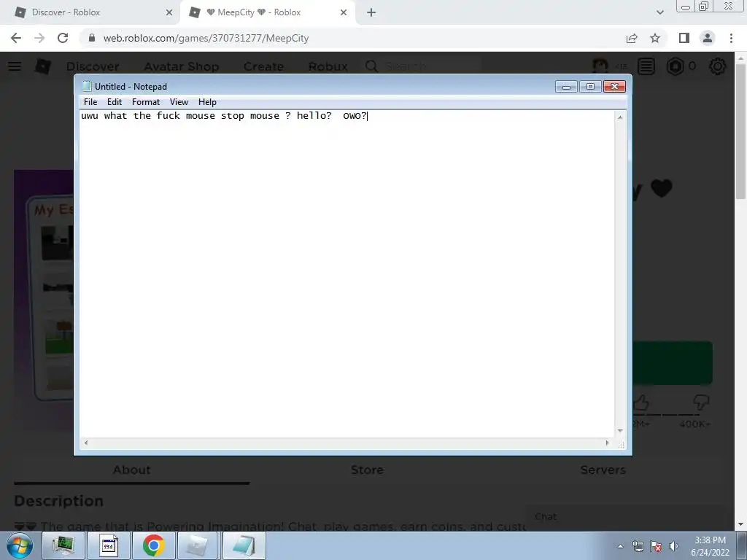
Task: Switch to the Discover - Roblox tab
Action: point(90,12)
